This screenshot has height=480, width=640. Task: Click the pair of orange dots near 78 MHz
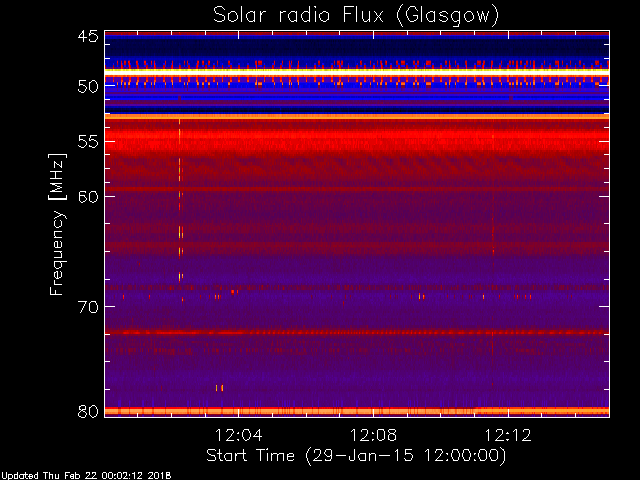click(220, 388)
